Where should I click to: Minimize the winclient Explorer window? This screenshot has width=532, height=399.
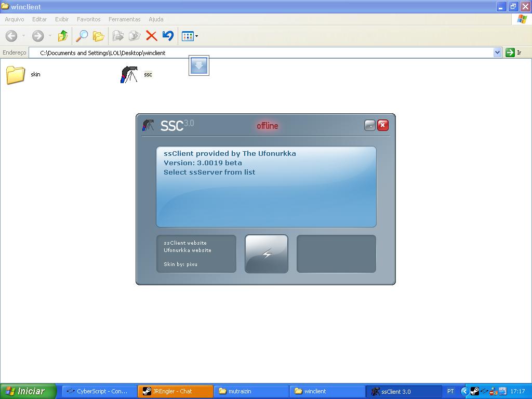[x=501, y=6]
